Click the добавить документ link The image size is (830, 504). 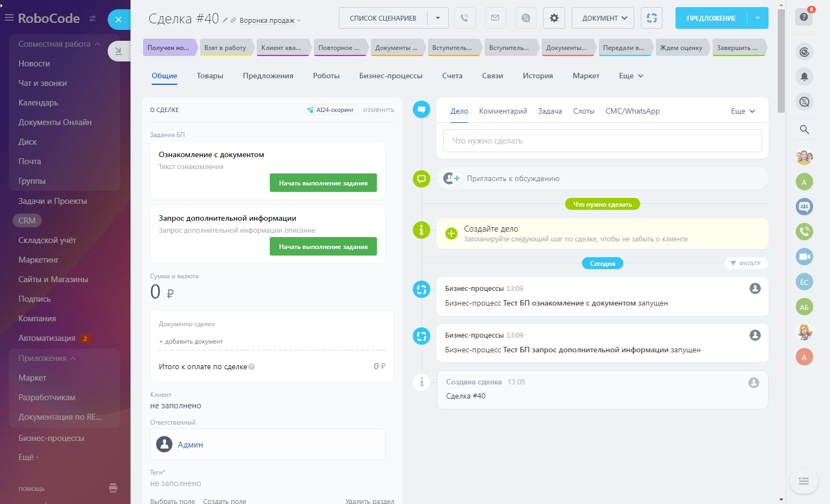(191, 341)
